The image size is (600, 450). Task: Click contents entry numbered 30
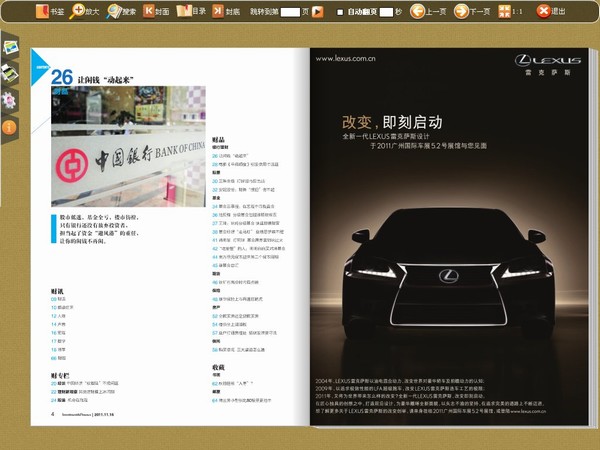pyautogui.click(x=238, y=181)
